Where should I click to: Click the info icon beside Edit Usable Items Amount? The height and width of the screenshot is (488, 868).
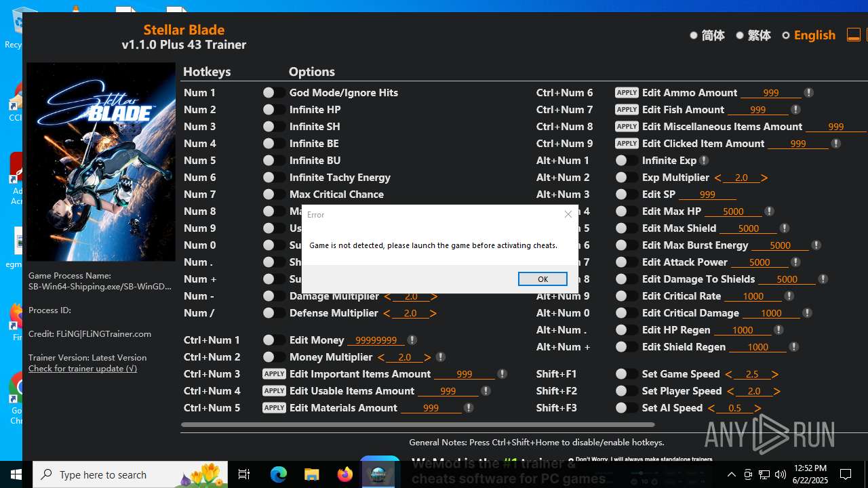point(486,391)
